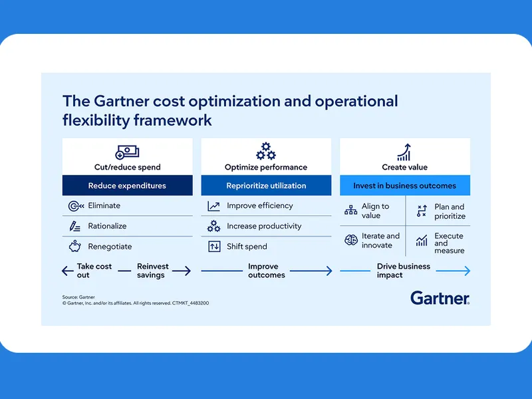Click the Drive business impact label
This screenshot has height=399, width=532.
404,271
